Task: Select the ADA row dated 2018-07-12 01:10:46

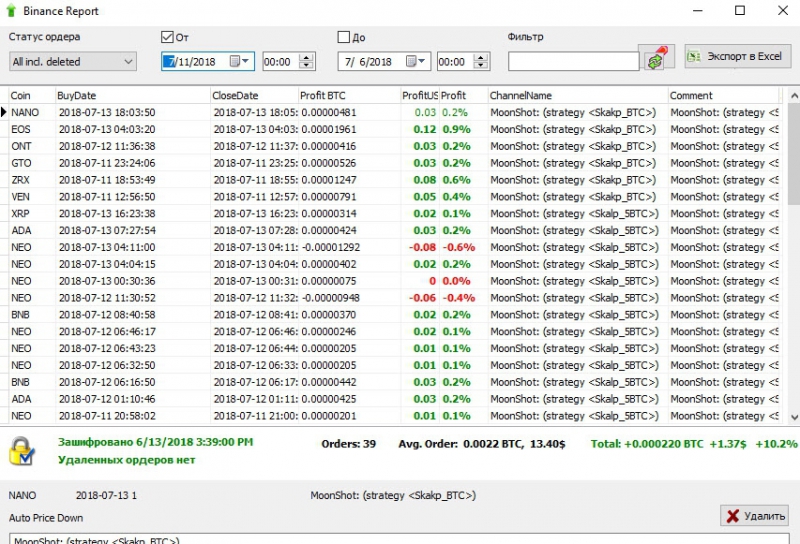Action: coord(394,399)
